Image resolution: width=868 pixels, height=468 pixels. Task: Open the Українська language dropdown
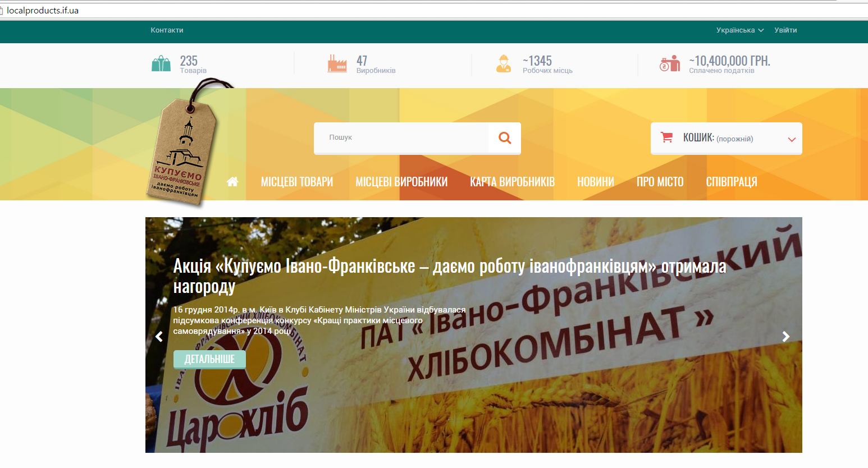pos(739,30)
